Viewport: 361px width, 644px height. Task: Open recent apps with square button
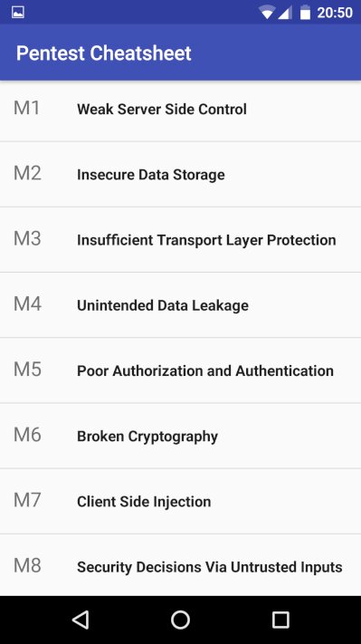point(280,620)
